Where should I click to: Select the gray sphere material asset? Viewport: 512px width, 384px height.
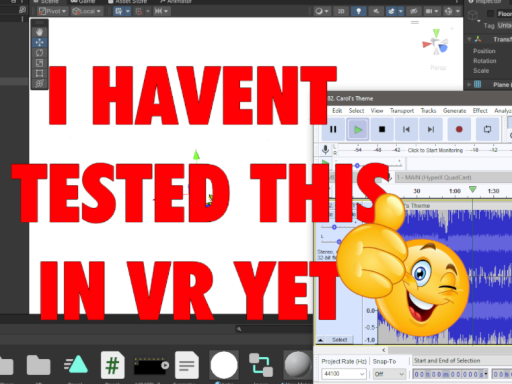[x=298, y=365]
